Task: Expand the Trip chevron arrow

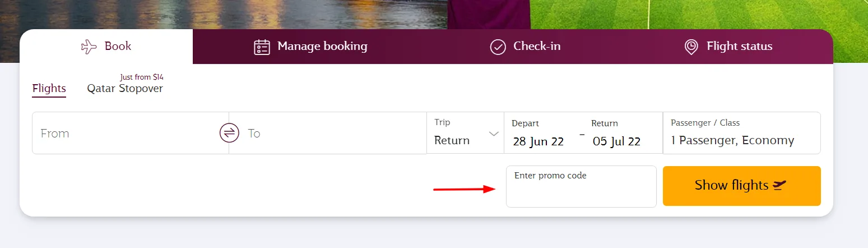Action: coord(494,134)
